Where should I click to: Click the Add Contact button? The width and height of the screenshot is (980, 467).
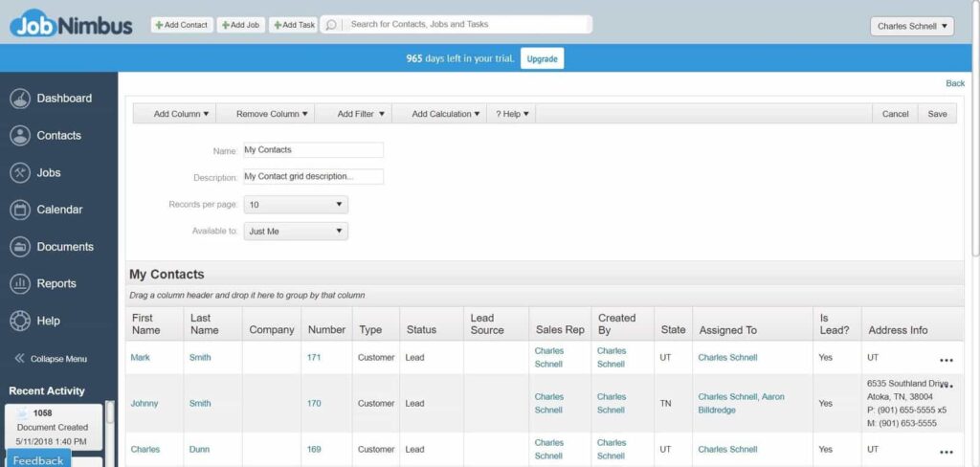pos(182,25)
